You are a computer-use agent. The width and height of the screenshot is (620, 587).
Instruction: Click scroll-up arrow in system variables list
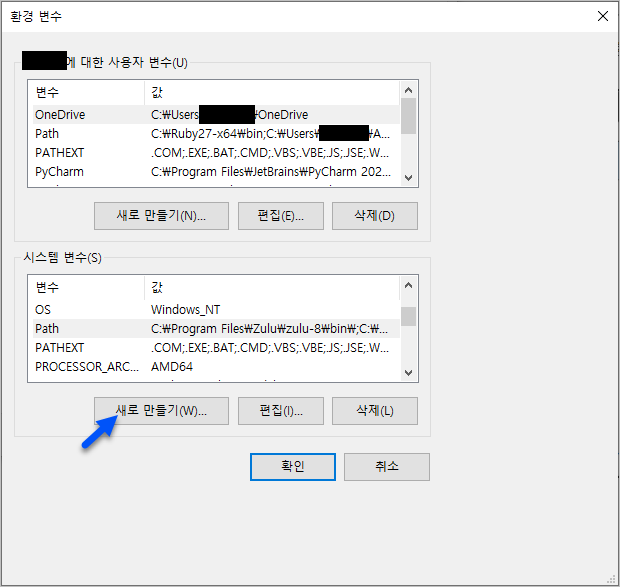pyautogui.click(x=408, y=285)
